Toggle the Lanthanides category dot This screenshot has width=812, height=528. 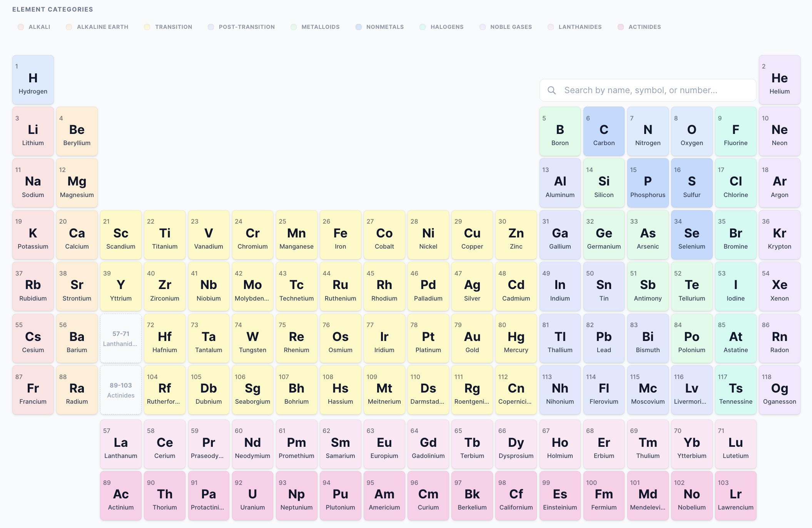[x=551, y=27]
